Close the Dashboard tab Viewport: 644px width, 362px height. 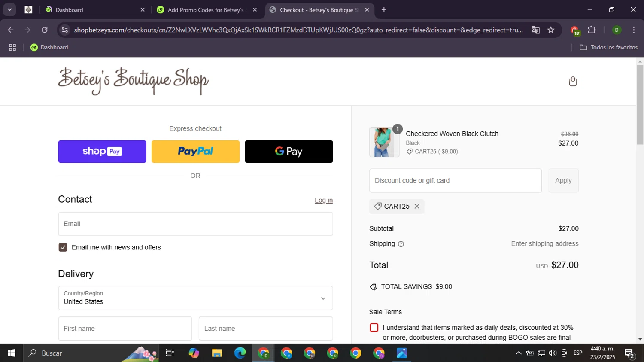tap(143, 10)
